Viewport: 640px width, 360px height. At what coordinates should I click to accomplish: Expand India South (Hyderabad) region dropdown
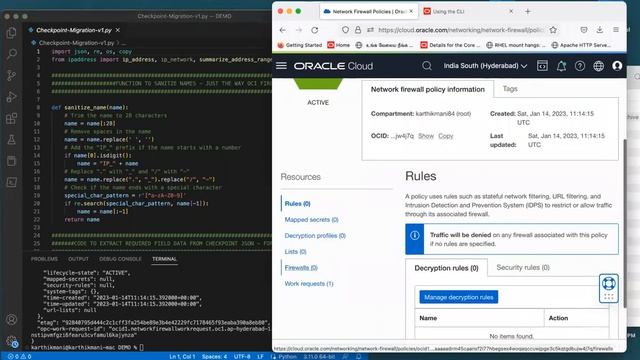point(485,66)
